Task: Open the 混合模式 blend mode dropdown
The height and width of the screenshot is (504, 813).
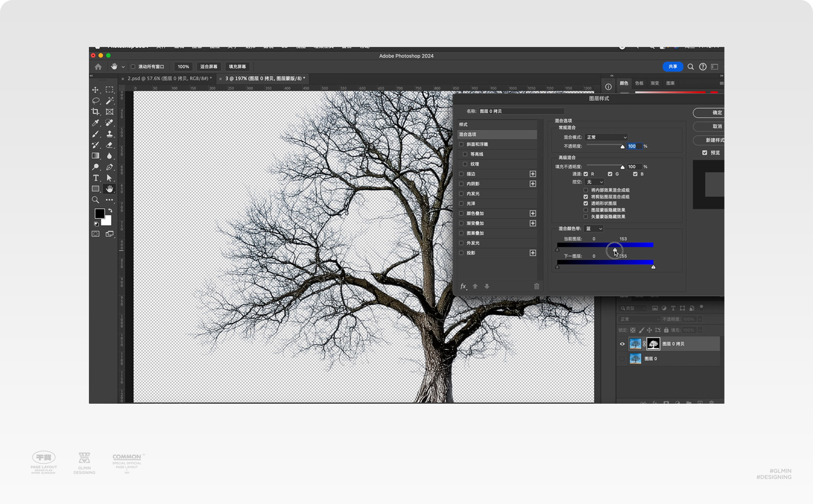Action: click(x=606, y=137)
